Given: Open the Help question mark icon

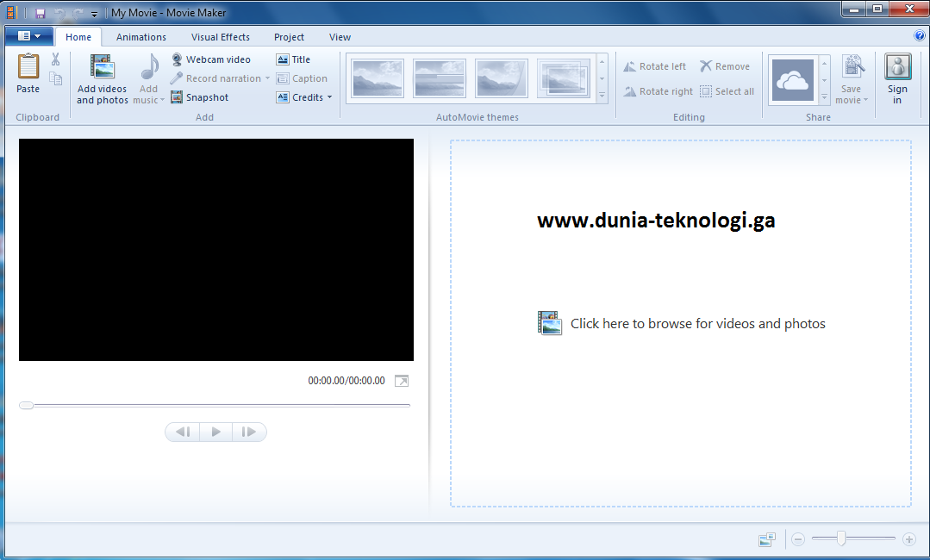Looking at the screenshot, I should [x=920, y=35].
